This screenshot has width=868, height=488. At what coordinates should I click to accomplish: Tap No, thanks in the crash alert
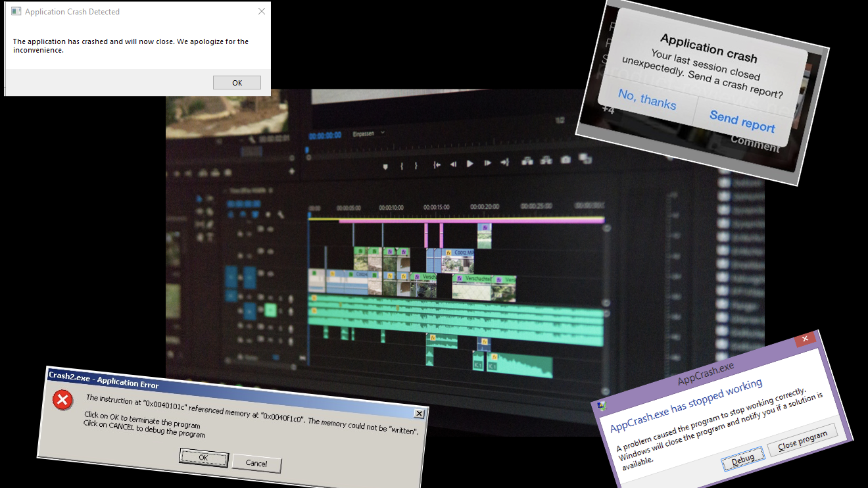647,100
